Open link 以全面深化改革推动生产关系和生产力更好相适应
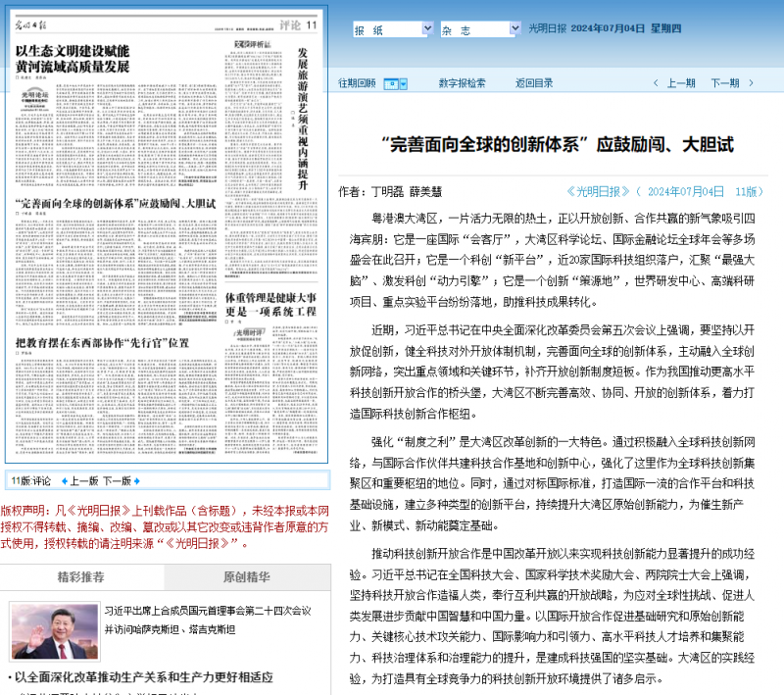 [143, 677]
